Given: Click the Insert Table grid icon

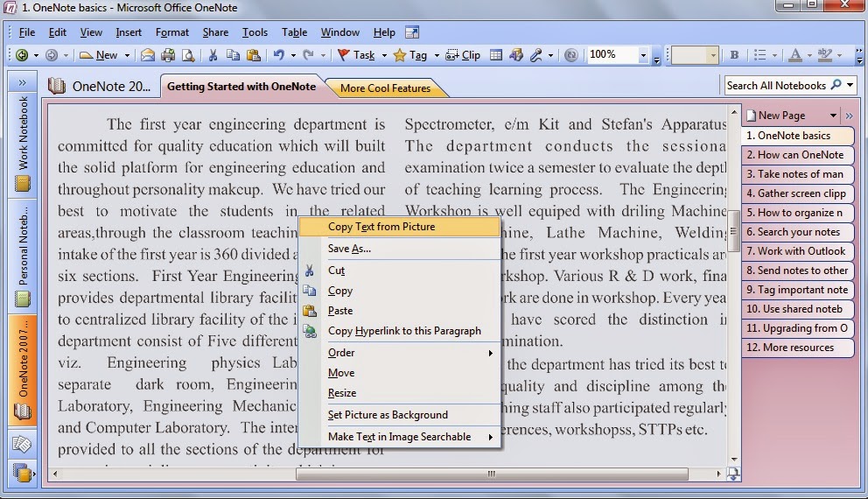Looking at the screenshot, I should pos(496,55).
